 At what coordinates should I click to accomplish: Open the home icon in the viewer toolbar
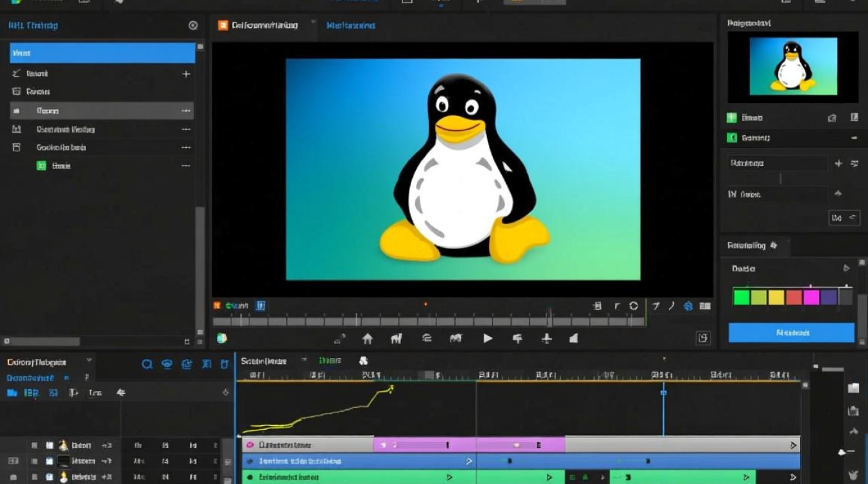[x=368, y=338]
